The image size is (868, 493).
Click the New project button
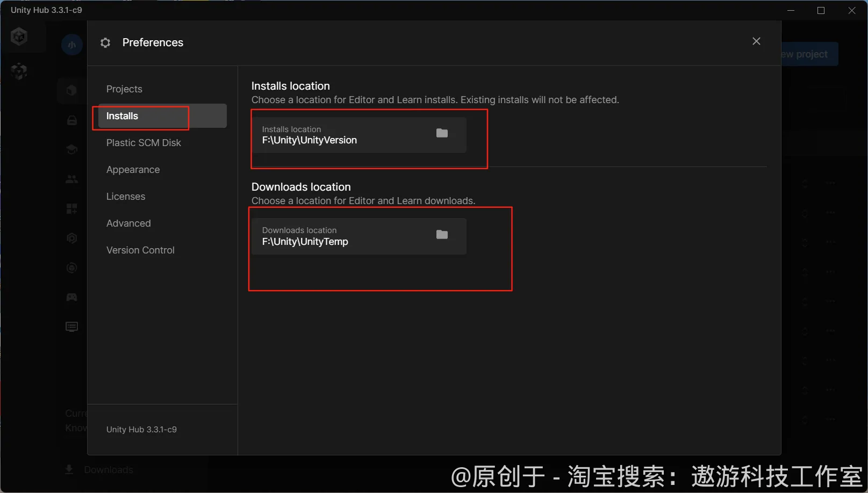(x=808, y=54)
